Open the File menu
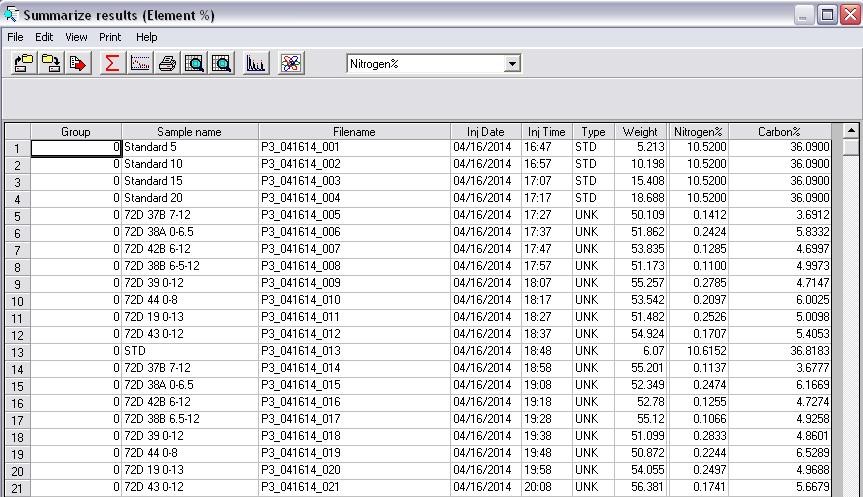863x497 pixels. (15, 37)
